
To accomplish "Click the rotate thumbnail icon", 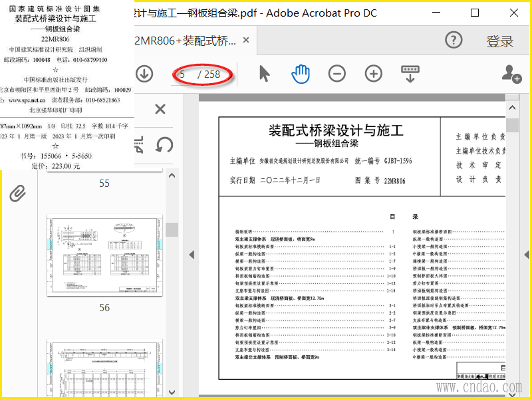I will (164, 145).
